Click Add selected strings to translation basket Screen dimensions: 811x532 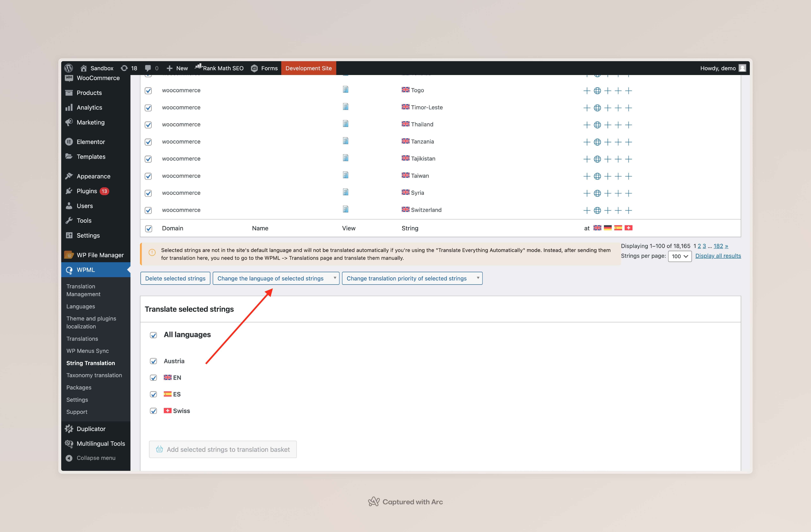[223, 450]
